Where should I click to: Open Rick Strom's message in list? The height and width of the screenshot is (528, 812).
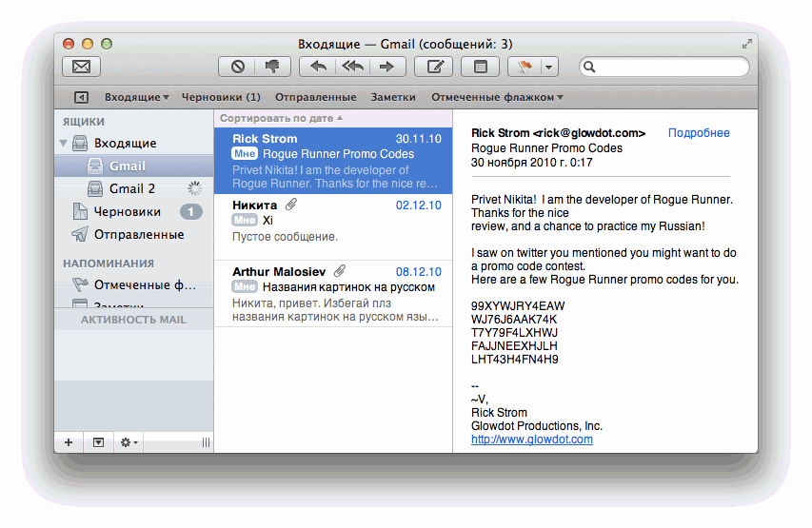point(333,161)
